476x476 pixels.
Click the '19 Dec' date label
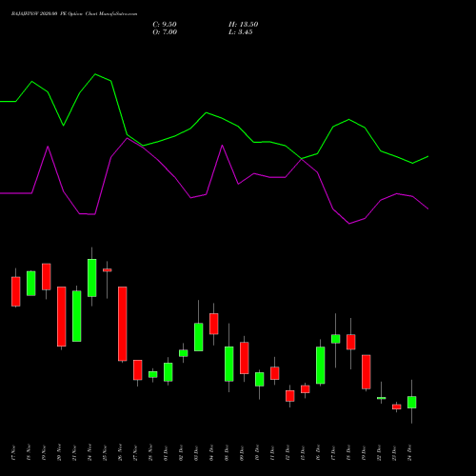(x=364, y=452)
